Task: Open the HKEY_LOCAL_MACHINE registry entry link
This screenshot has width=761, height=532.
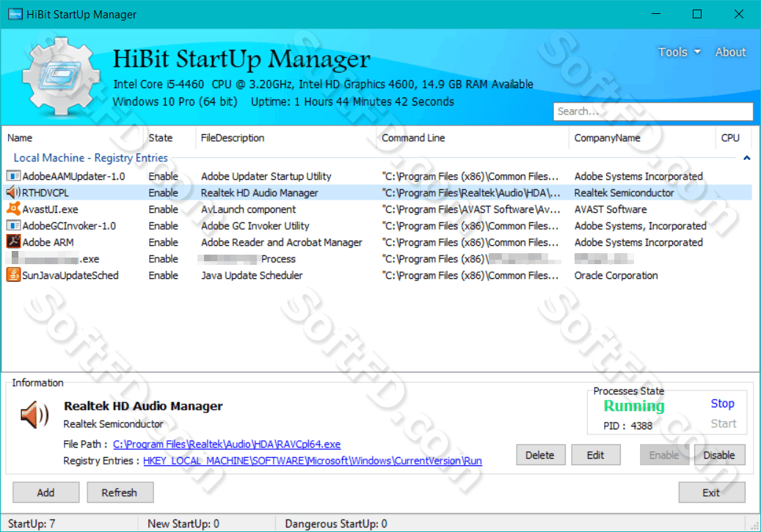Action: [313, 461]
